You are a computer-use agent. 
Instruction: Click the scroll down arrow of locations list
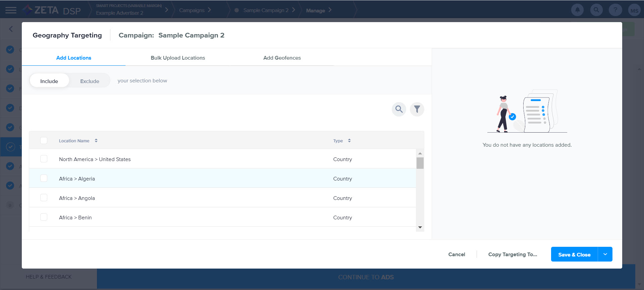click(x=420, y=227)
